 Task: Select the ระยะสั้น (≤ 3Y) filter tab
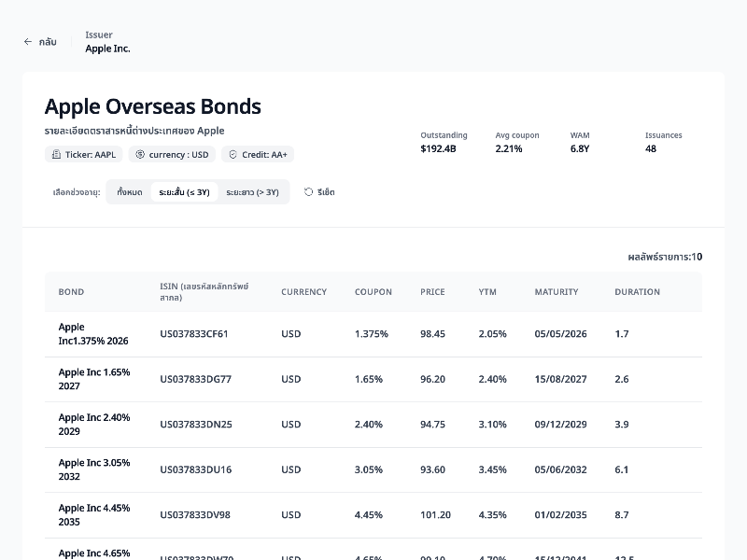point(184,192)
